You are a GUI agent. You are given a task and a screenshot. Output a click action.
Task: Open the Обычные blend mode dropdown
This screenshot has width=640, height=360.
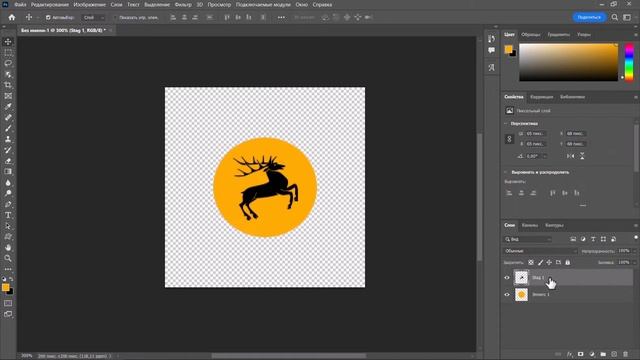point(540,251)
